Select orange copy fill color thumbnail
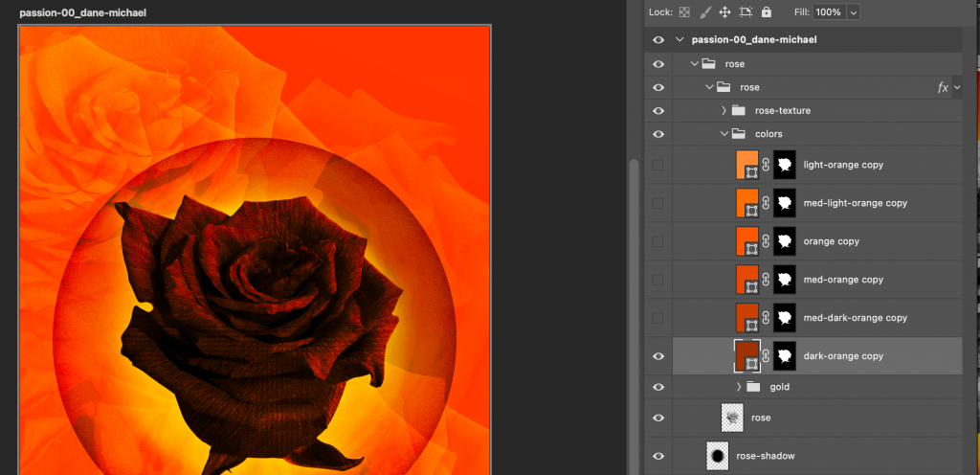This screenshot has width=980, height=475. click(747, 241)
